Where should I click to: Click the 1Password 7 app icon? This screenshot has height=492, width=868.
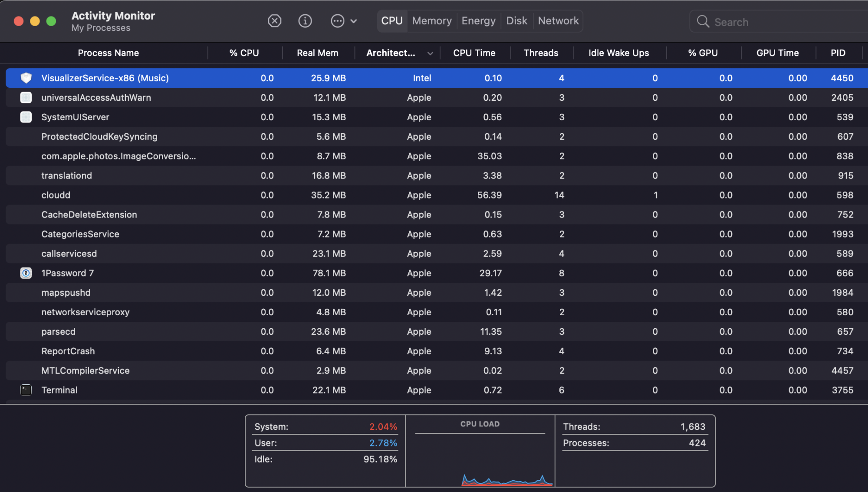click(x=26, y=273)
